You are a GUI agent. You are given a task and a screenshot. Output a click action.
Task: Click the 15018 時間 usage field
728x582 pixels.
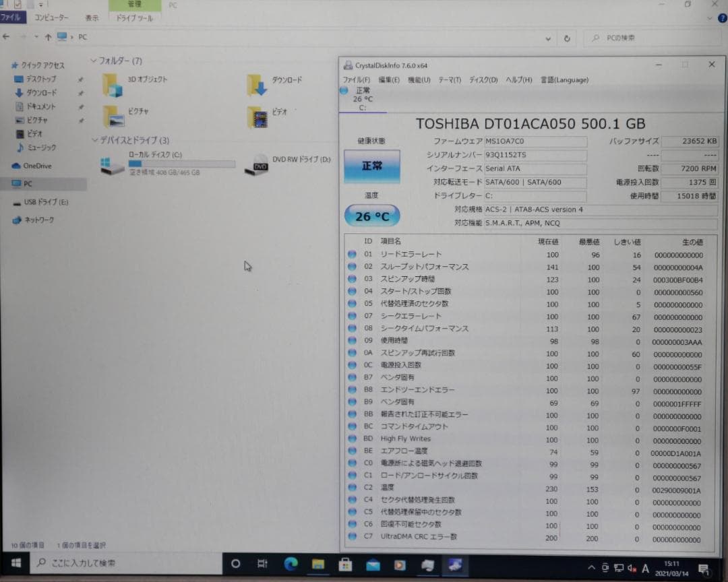click(x=690, y=196)
